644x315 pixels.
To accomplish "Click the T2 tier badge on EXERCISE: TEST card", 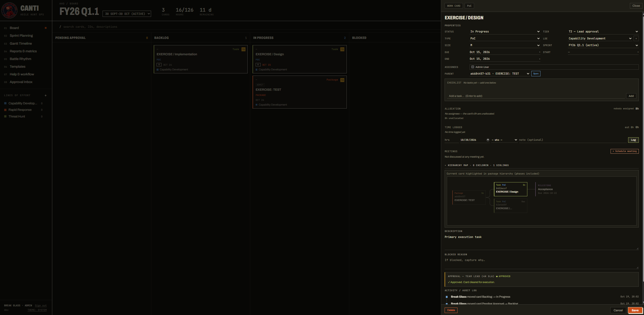I will click(x=342, y=80).
